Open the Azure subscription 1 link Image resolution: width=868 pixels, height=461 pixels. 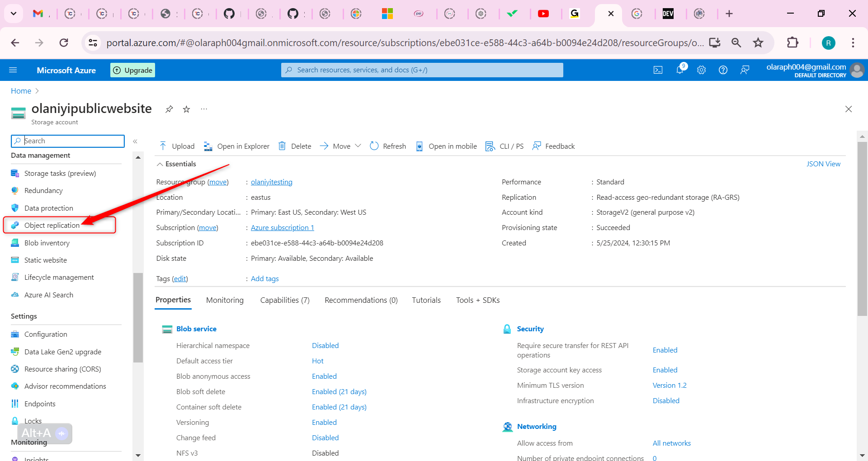pos(283,228)
